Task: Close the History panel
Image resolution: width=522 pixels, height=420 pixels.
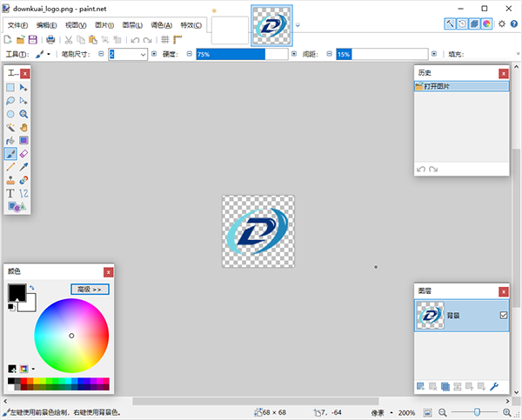Action: click(504, 73)
